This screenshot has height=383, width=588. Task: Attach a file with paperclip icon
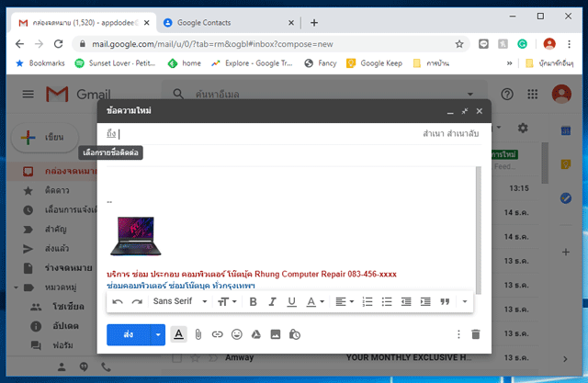198,334
